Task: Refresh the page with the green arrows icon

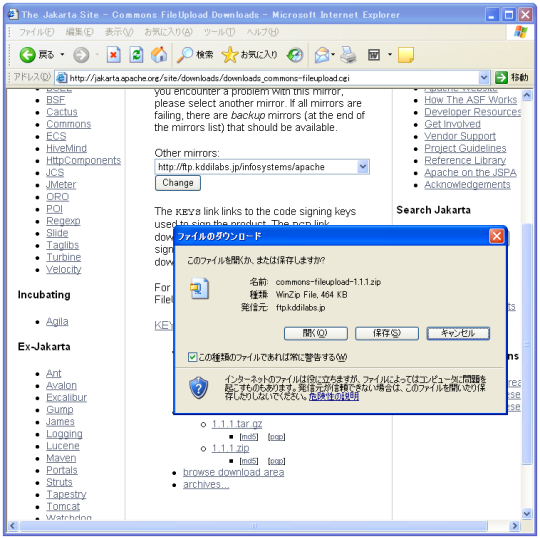Action: (136, 55)
